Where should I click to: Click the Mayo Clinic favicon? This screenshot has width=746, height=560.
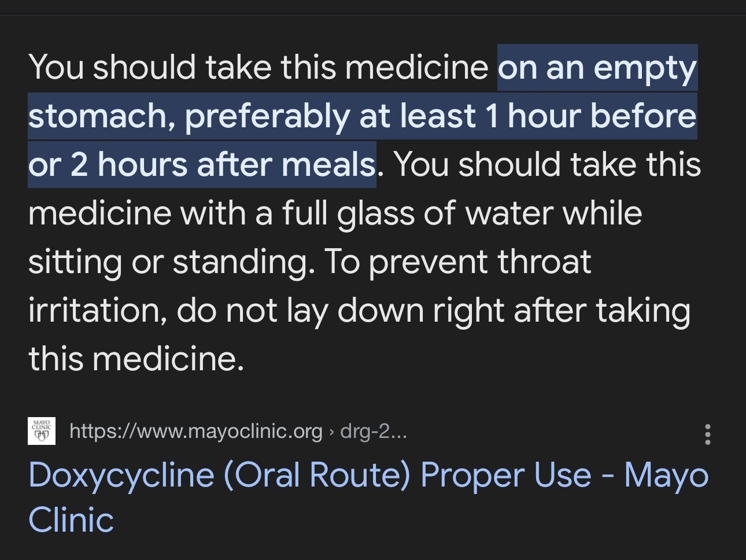[x=42, y=432]
